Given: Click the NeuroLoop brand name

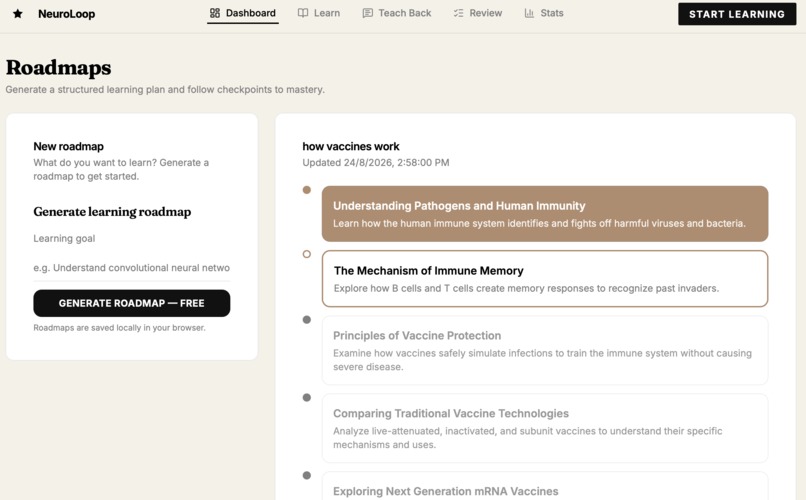Looking at the screenshot, I should pos(66,14).
